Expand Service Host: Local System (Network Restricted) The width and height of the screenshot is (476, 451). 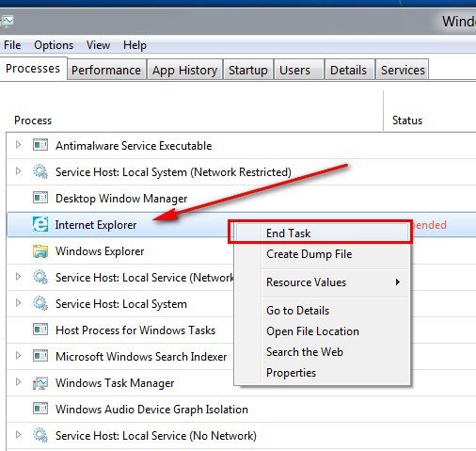(18, 171)
